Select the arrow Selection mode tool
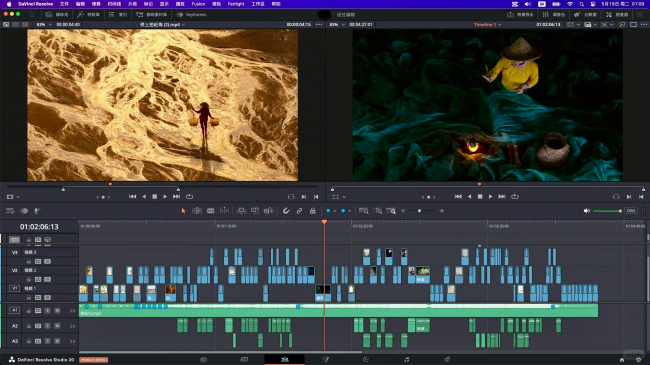650x365 pixels. point(183,211)
